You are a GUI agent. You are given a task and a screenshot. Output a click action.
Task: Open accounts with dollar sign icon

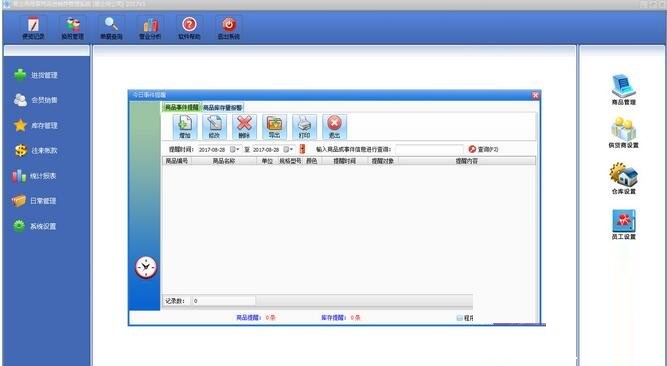tap(35, 150)
